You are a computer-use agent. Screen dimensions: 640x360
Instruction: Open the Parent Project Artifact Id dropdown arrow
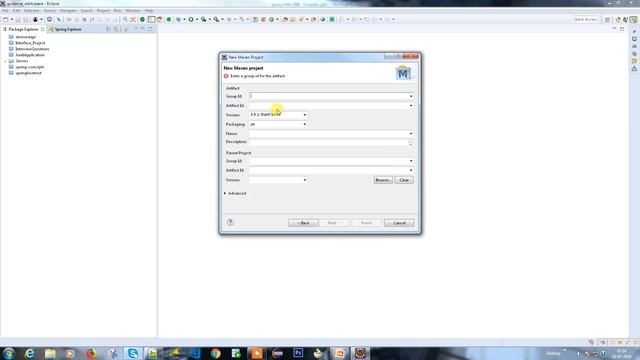point(411,170)
